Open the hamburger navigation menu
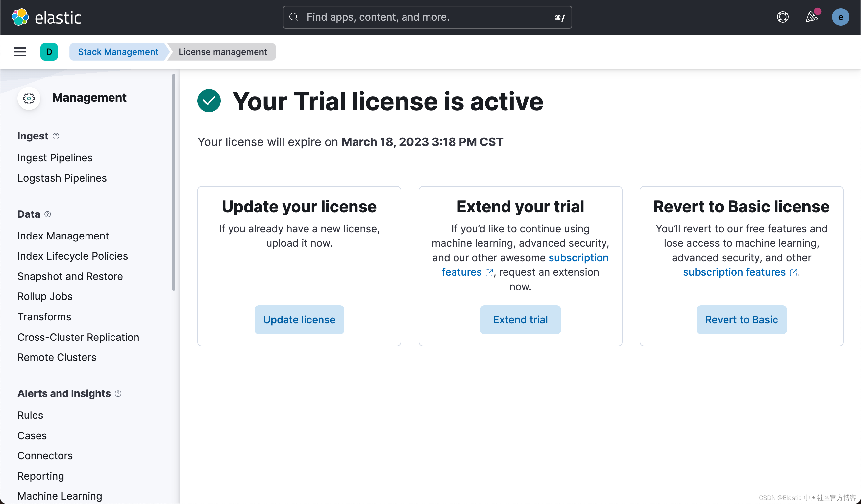861x504 pixels. coord(20,52)
